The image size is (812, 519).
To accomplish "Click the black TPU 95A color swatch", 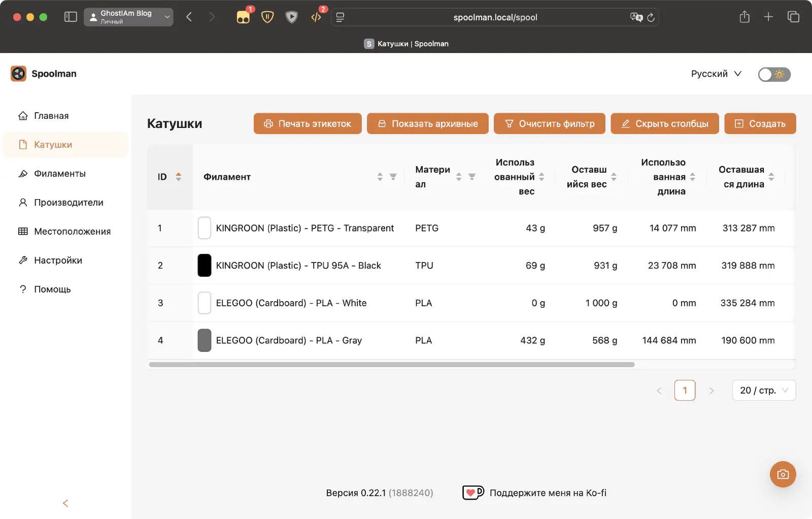I will coord(205,266).
